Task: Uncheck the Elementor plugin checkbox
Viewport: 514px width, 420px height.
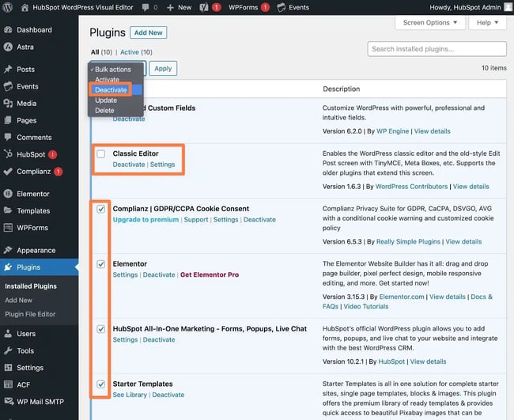Action: pos(101,264)
